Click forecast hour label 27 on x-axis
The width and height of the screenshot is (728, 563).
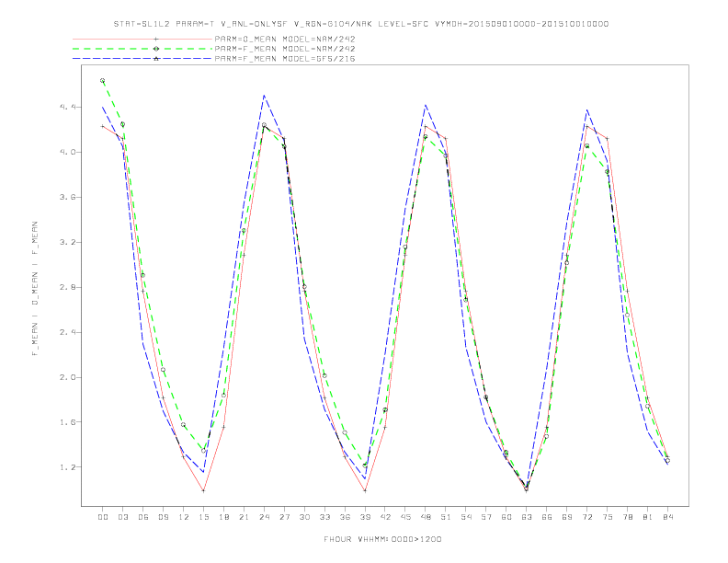(x=284, y=517)
